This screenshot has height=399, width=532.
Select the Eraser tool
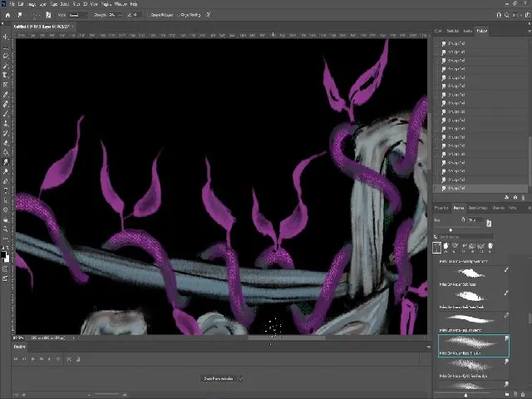6,143
